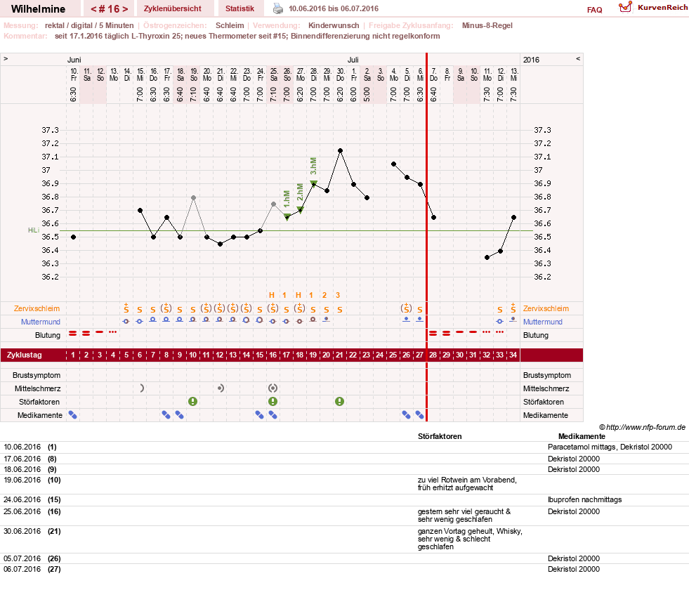Go to next cycle with the > arrow

point(125,9)
